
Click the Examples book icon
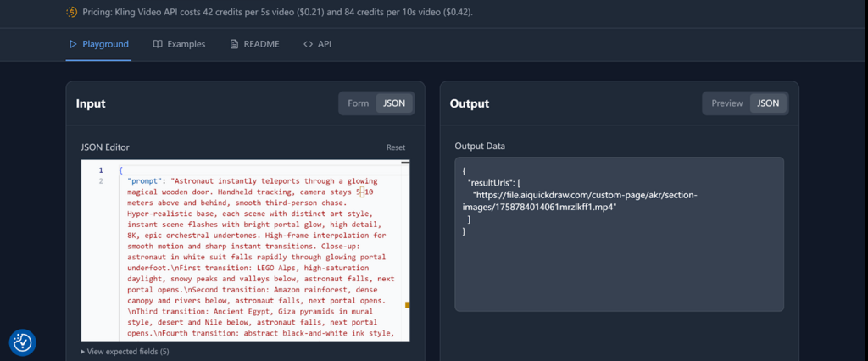(158, 44)
